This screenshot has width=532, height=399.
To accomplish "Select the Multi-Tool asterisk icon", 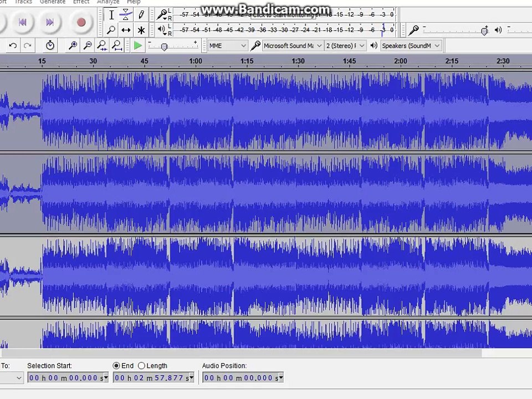I will coord(141,30).
